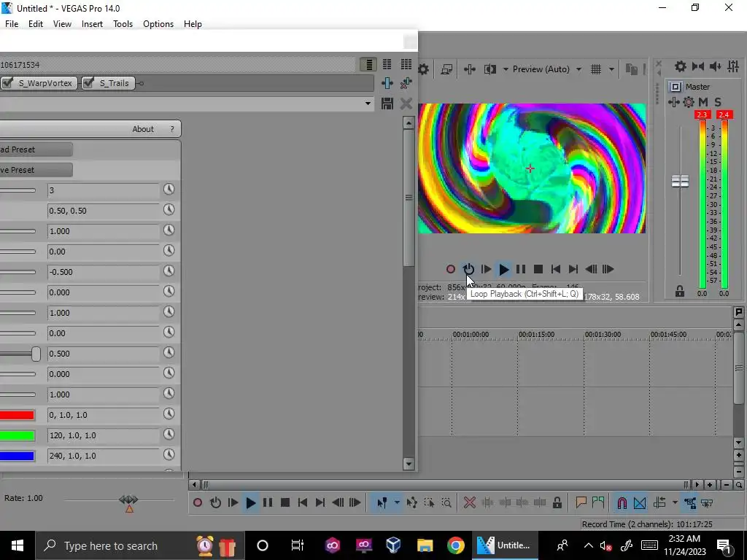Toggle Loop Playback in preview transport
This screenshot has height=560, width=747.
[x=469, y=270]
